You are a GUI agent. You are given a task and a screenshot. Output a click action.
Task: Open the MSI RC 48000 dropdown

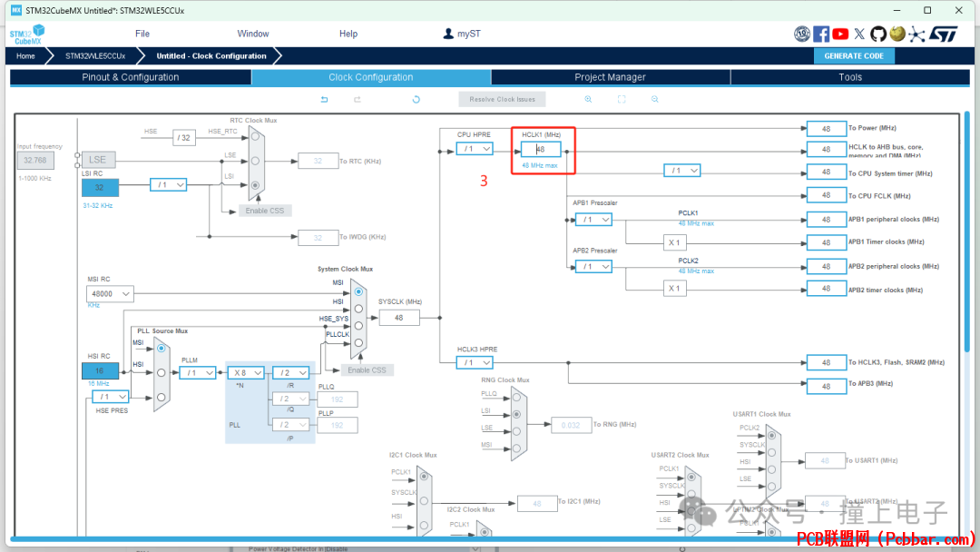click(110, 294)
